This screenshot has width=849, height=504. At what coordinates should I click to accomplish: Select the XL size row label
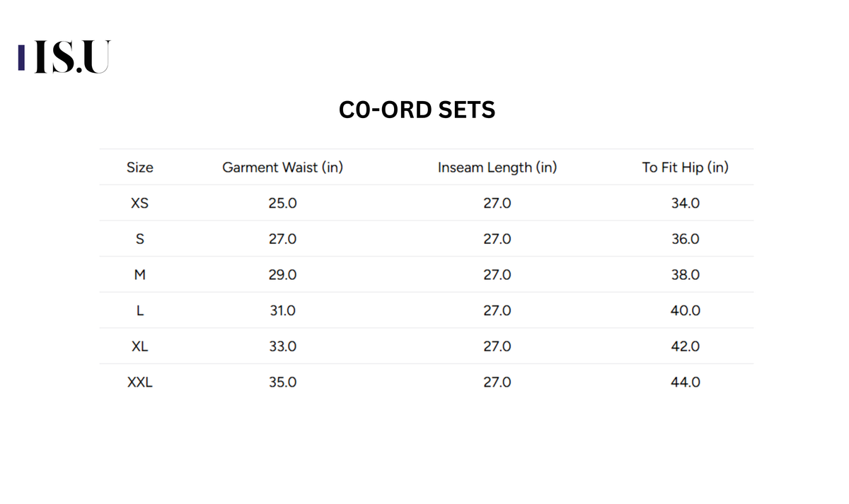click(x=140, y=346)
